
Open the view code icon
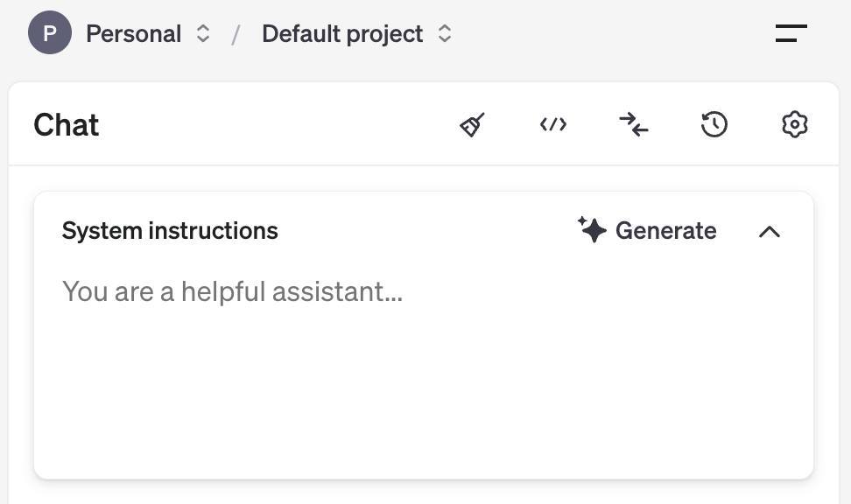[553, 125]
